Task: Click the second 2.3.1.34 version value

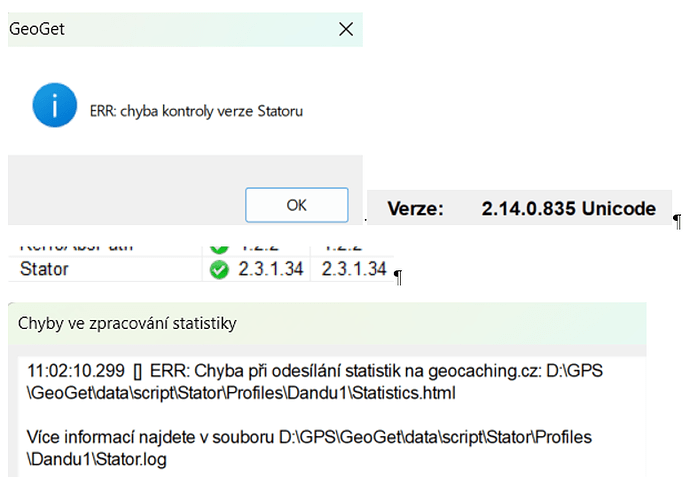Action: [x=354, y=269]
